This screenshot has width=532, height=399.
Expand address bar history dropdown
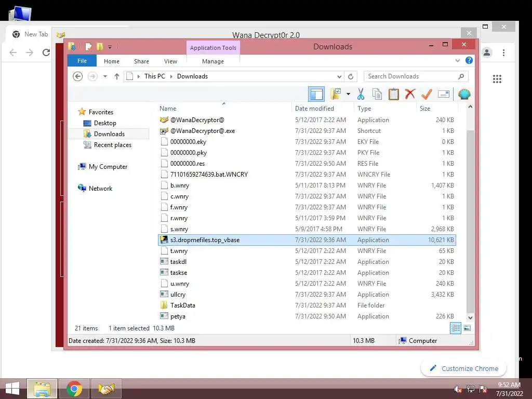point(339,76)
